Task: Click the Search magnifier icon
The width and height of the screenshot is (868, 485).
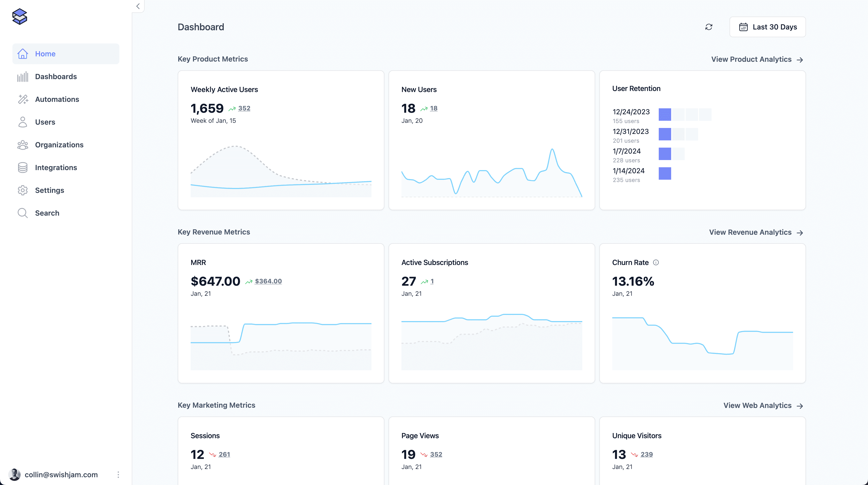Action: pos(22,213)
